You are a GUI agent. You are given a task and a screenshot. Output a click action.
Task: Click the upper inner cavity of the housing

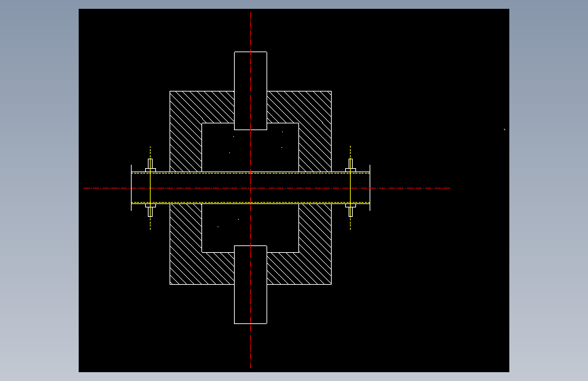click(250, 147)
